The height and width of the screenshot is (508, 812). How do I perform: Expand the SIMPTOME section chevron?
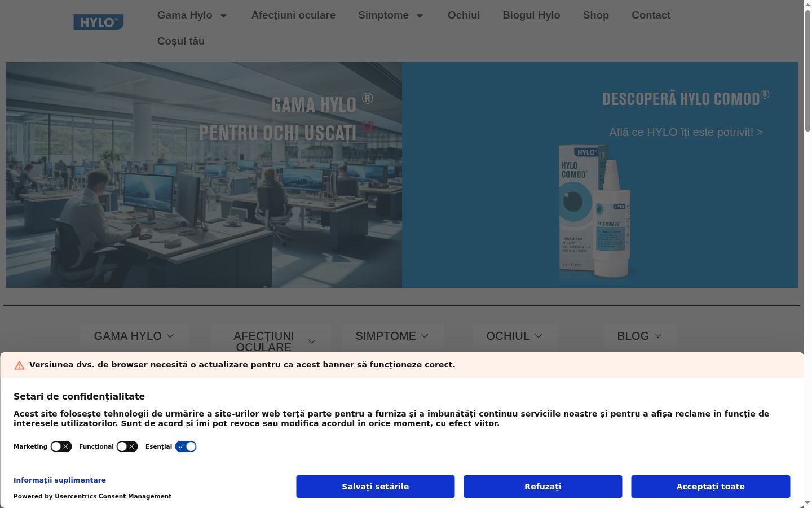pos(425,336)
